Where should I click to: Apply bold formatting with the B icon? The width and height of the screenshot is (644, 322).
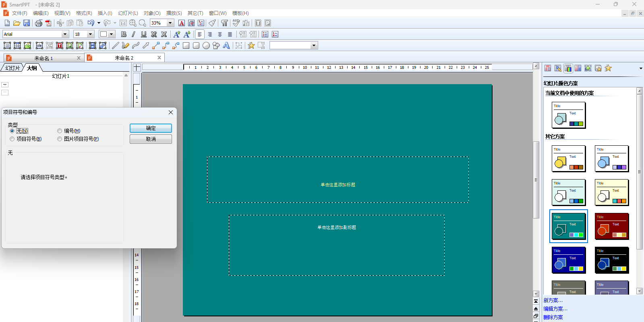(124, 34)
